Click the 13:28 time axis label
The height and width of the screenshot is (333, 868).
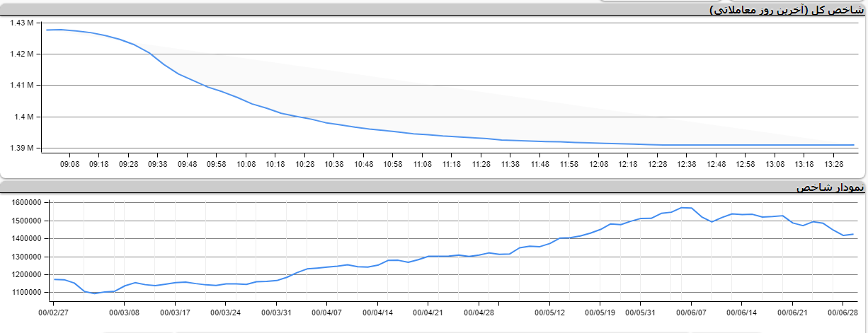(x=833, y=164)
